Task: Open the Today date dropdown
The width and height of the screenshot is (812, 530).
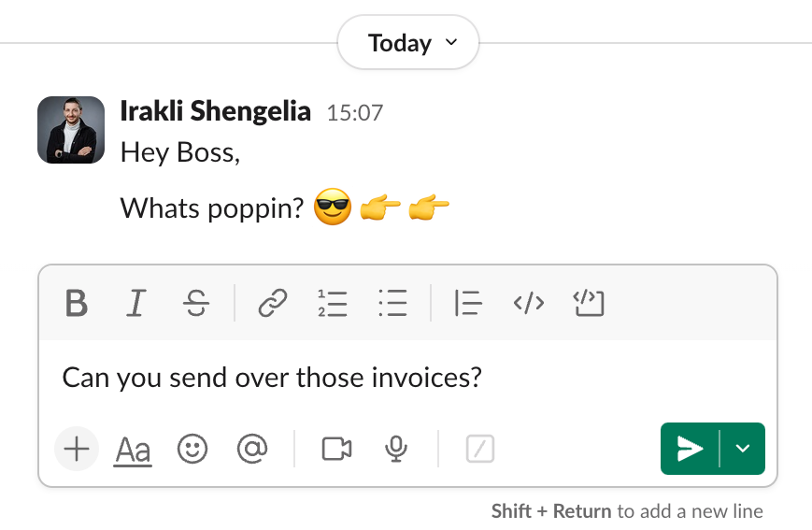Action: 408,43
